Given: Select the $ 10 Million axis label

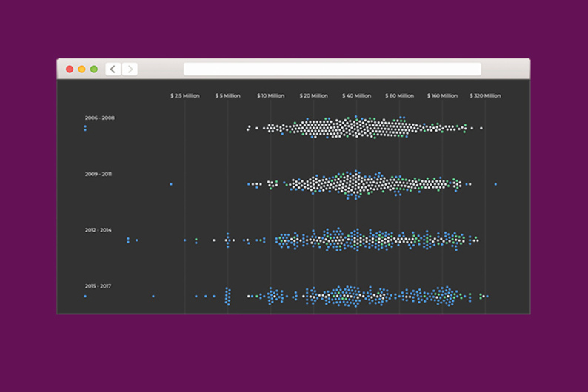Looking at the screenshot, I should click(x=270, y=95).
